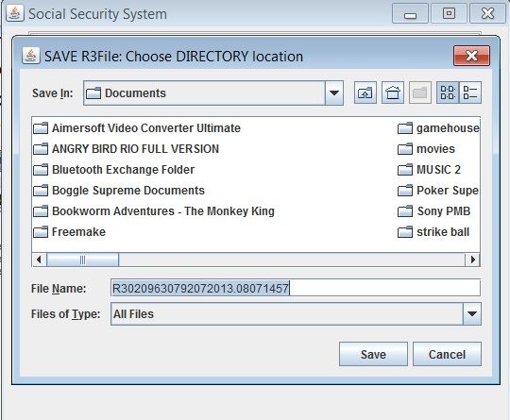Select the MUSIC 2 folder

430,170
